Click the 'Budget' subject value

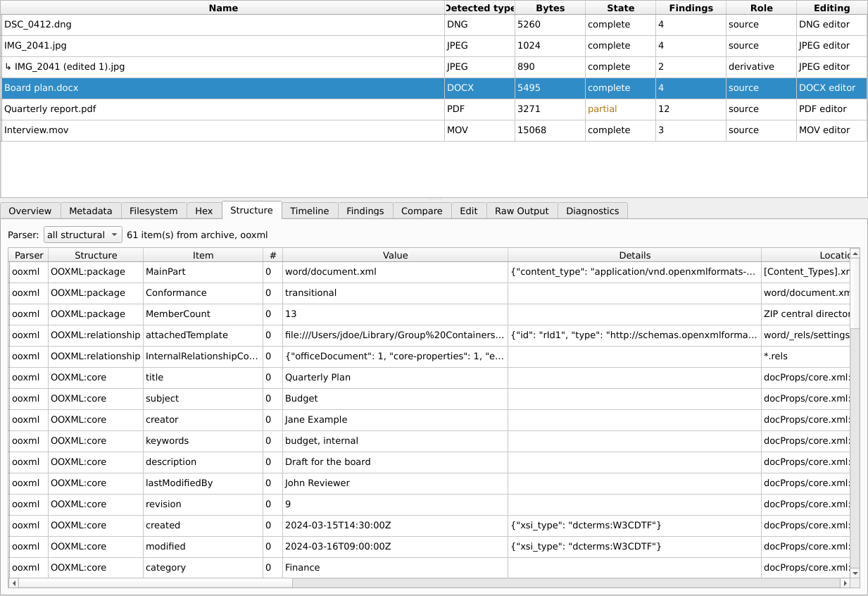tap(395, 399)
